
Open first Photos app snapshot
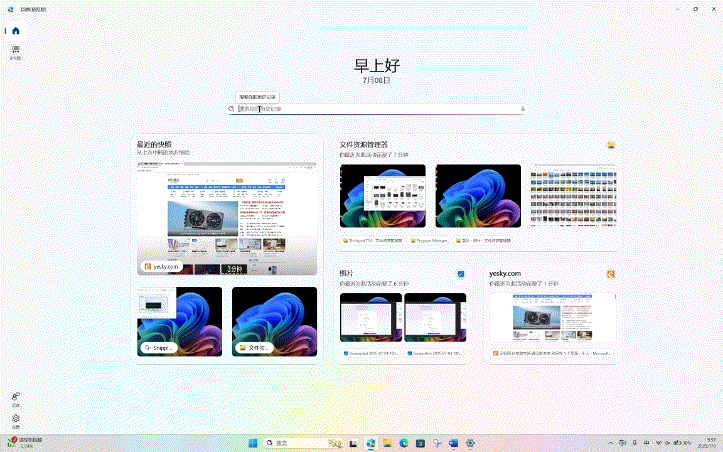(x=371, y=317)
